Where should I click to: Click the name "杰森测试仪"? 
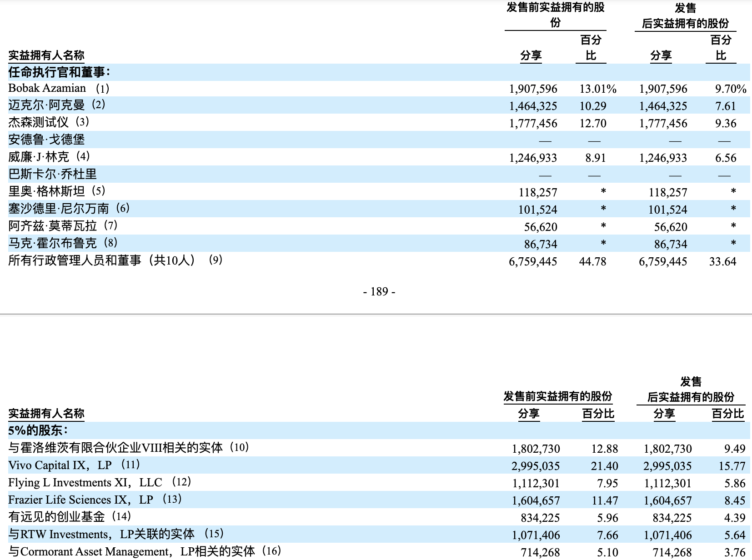click(x=39, y=123)
